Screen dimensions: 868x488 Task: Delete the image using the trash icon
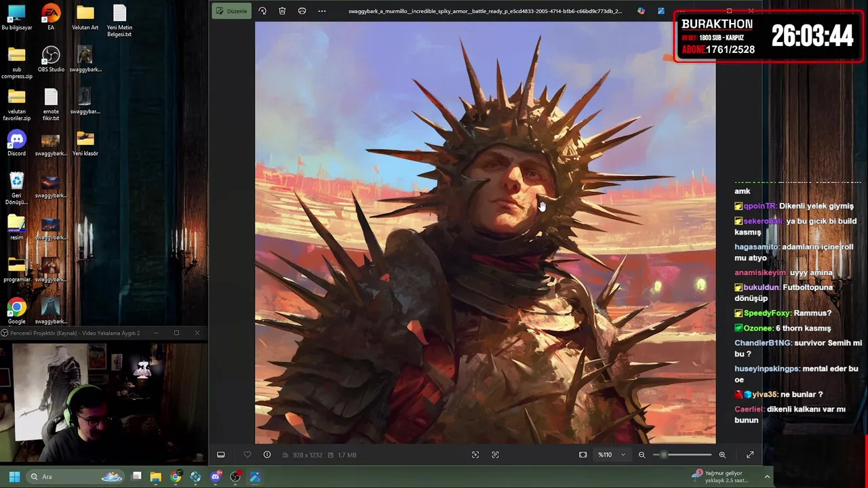[282, 11]
